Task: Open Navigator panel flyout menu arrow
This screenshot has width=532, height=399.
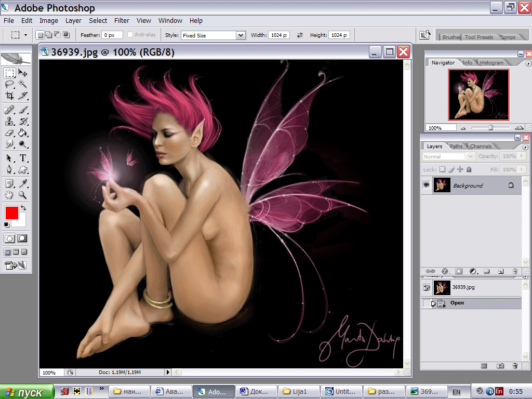Action: coord(528,63)
